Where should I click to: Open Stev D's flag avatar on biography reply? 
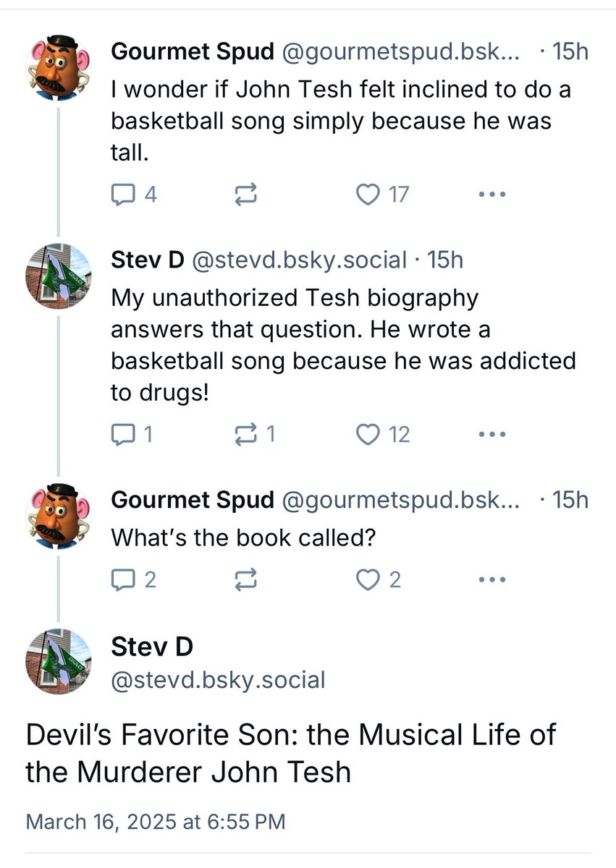pos(59,276)
